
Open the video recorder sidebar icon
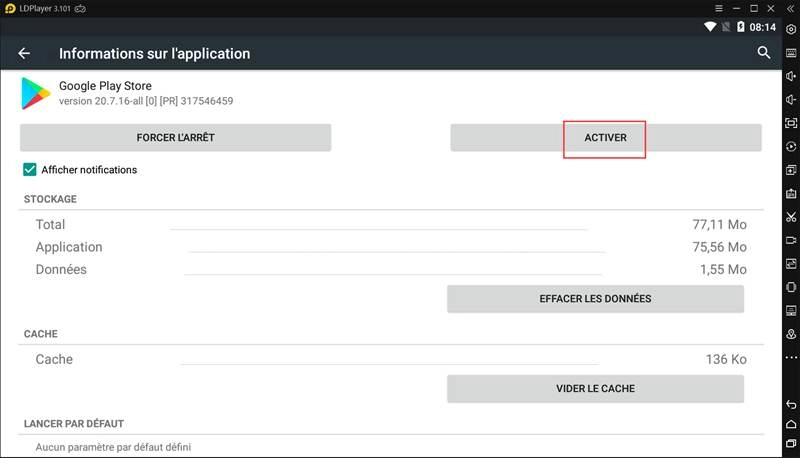[x=791, y=240]
